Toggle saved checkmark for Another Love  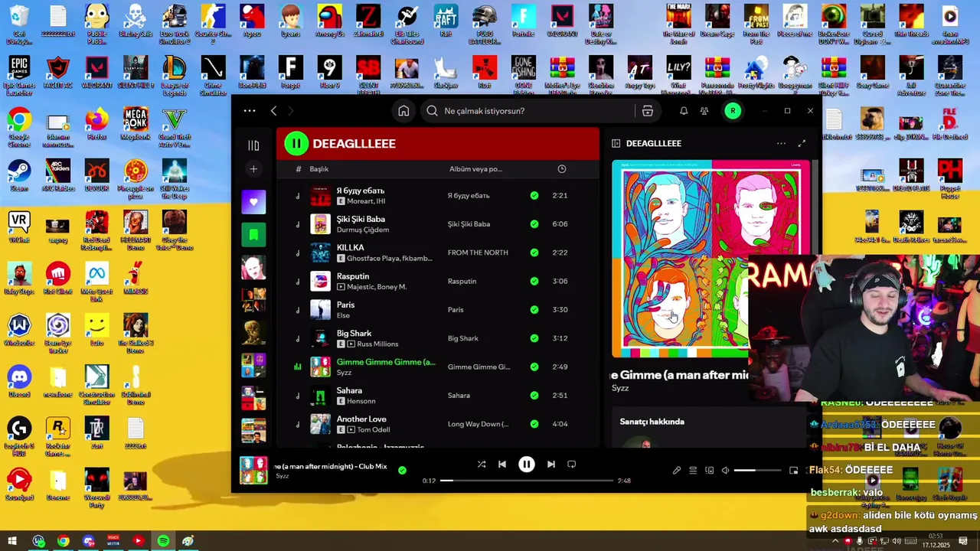pos(534,424)
